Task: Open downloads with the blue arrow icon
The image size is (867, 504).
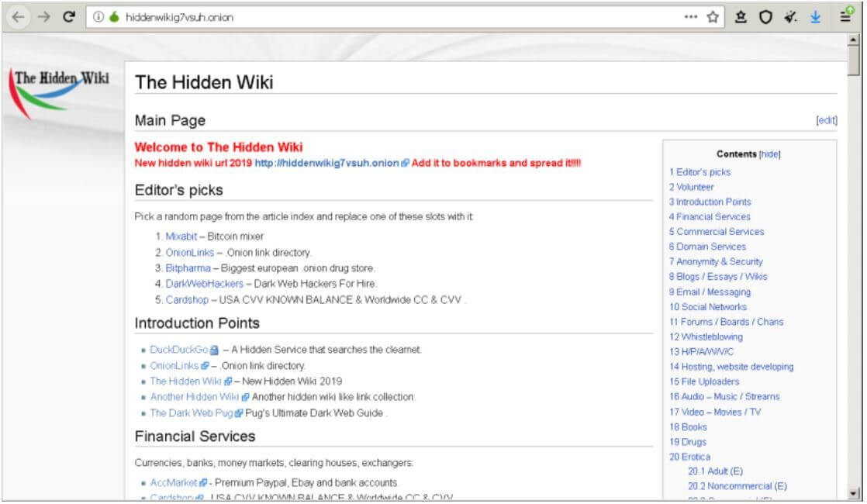Action: coord(816,17)
